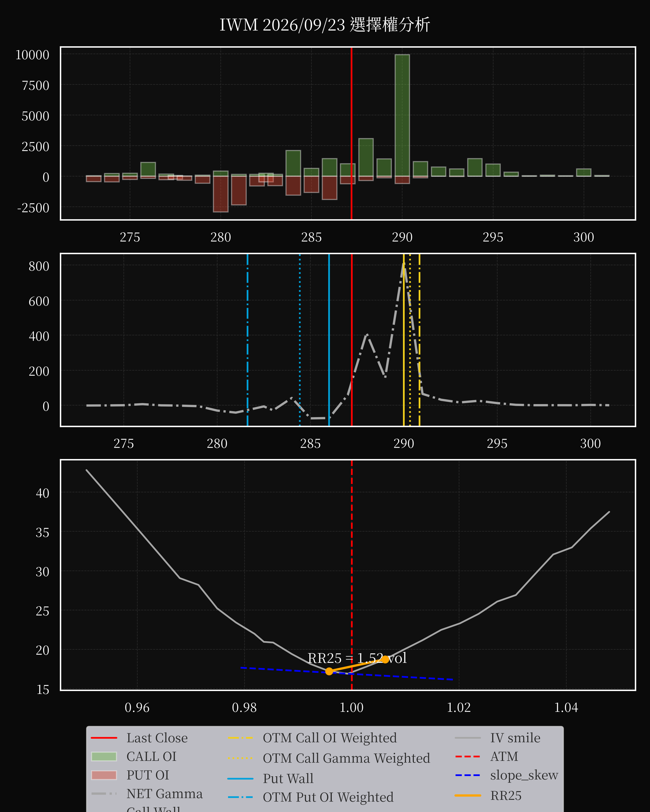Click the 35 y-axis tick on IV chart

43,533
